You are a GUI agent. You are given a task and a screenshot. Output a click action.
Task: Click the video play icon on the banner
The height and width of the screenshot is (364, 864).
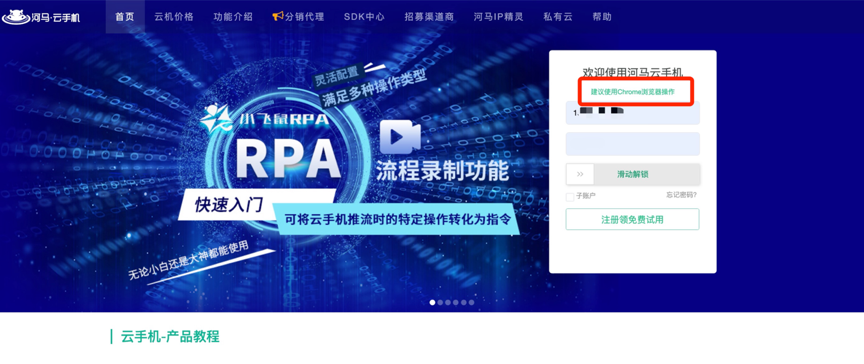pyautogui.click(x=401, y=137)
